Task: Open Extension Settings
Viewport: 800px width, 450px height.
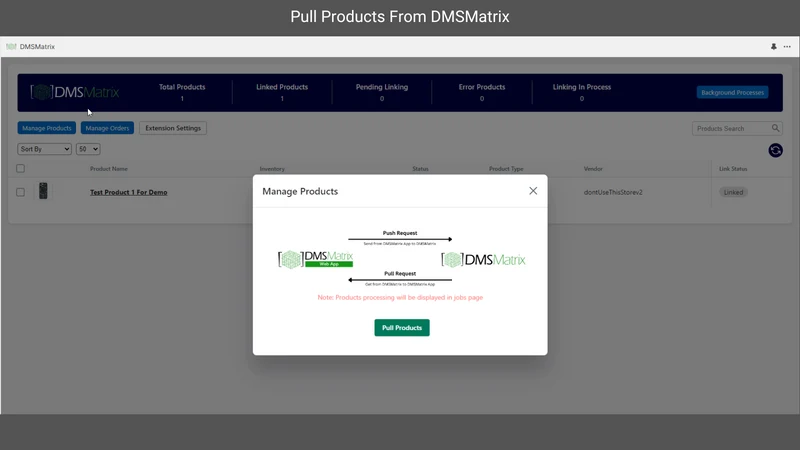Action: [173, 128]
